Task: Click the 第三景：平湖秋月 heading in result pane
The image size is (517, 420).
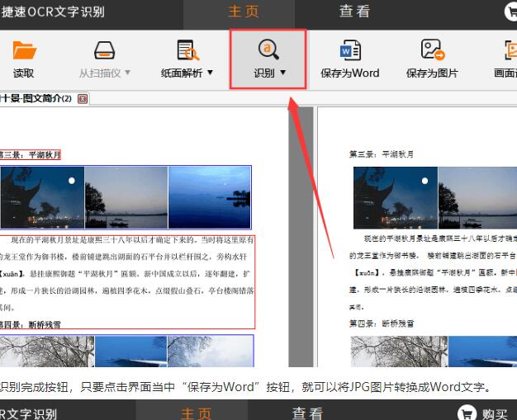Action: (x=382, y=154)
